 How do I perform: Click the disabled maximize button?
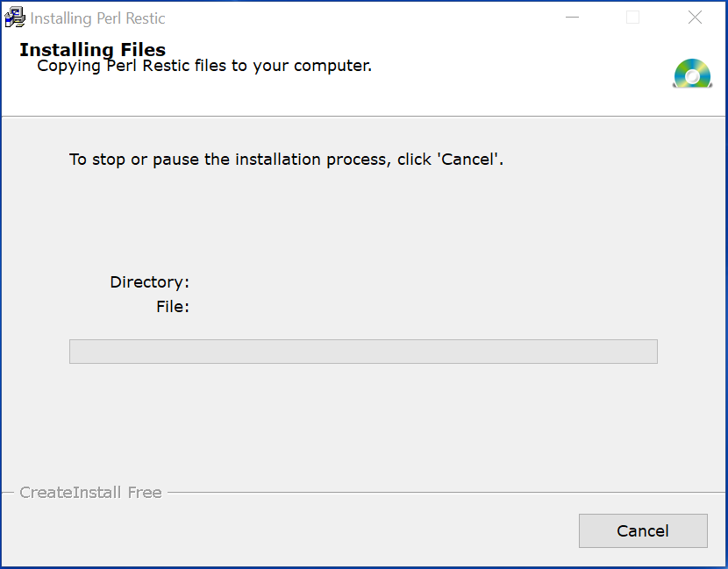pos(632,18)
